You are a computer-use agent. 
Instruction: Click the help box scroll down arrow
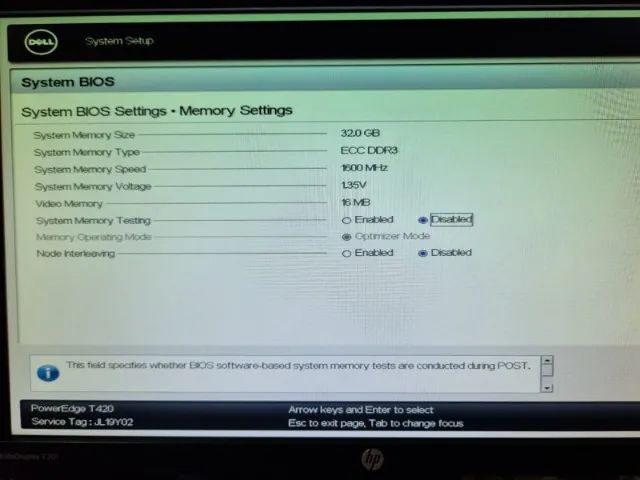point(546,386)
